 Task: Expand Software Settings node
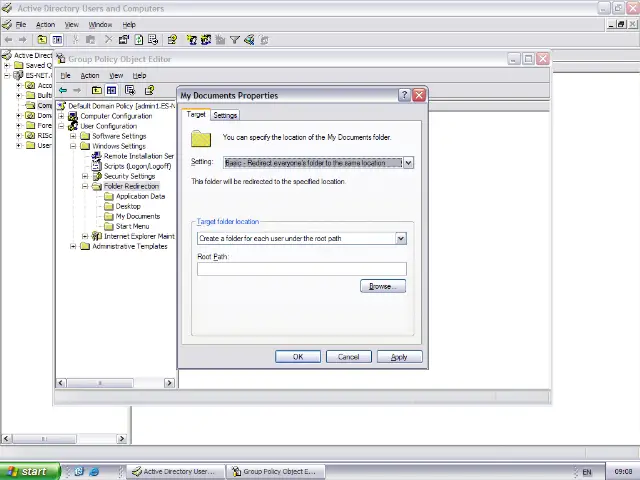(x=73, y=136)
